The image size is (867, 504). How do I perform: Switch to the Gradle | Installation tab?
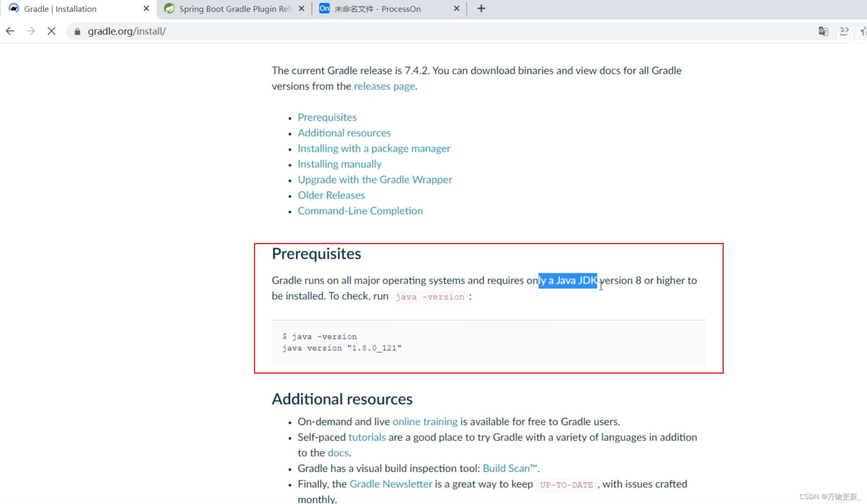[78, 9]
